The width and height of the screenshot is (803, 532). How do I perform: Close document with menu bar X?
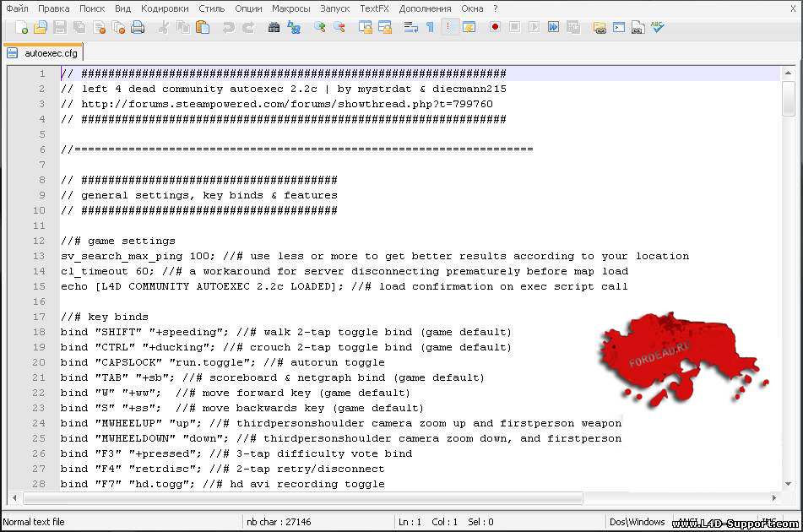click(793, 8)
